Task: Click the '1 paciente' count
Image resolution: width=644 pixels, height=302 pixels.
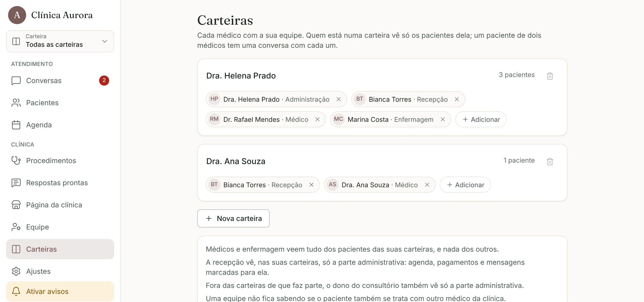Action: click(519, 160)
